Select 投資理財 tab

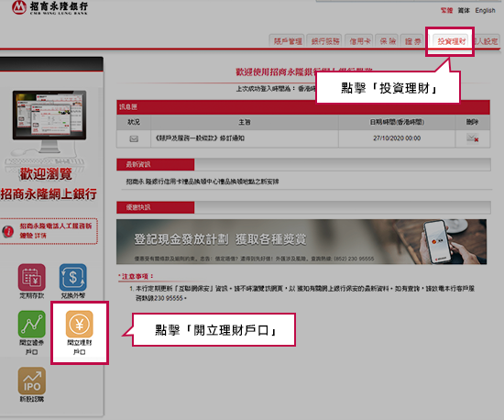click(451, 41)
